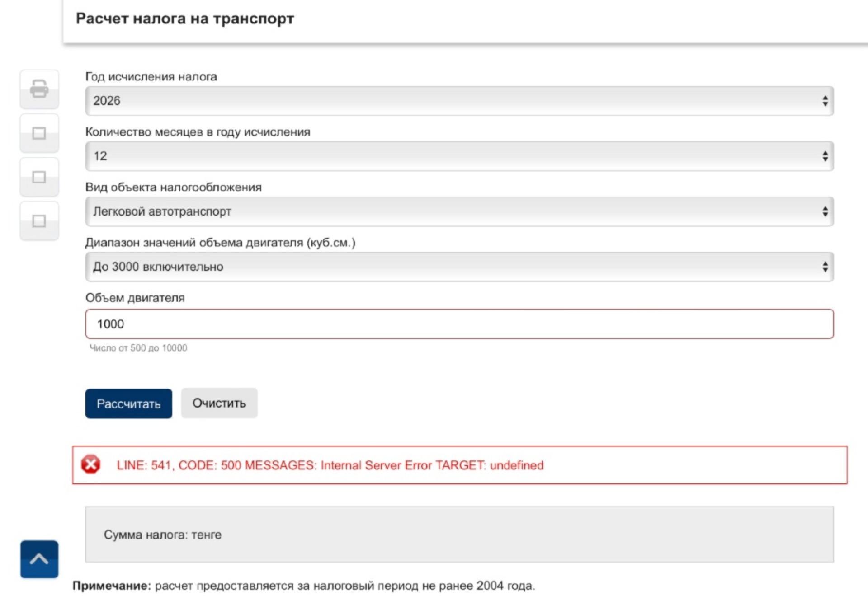Open the year dropdown showing 2026
Image resolution: width=868 pixels, height=605 pixels.
coord(459,101)
